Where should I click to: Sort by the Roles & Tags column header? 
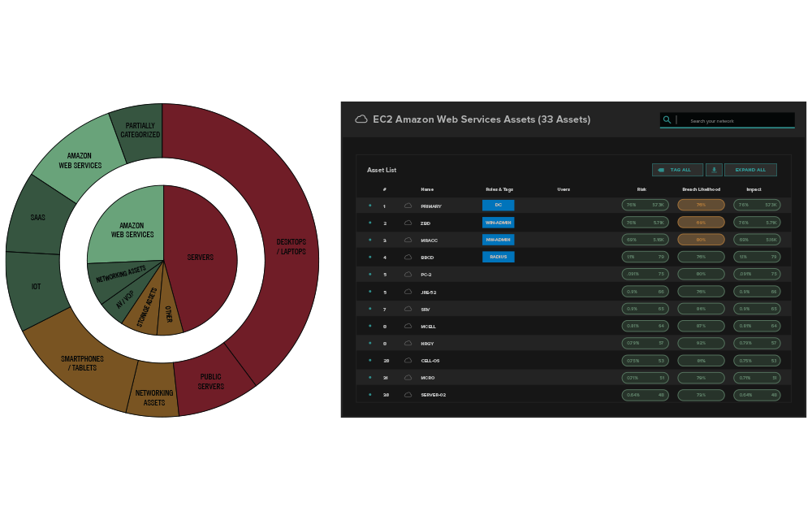coord(499,189)
